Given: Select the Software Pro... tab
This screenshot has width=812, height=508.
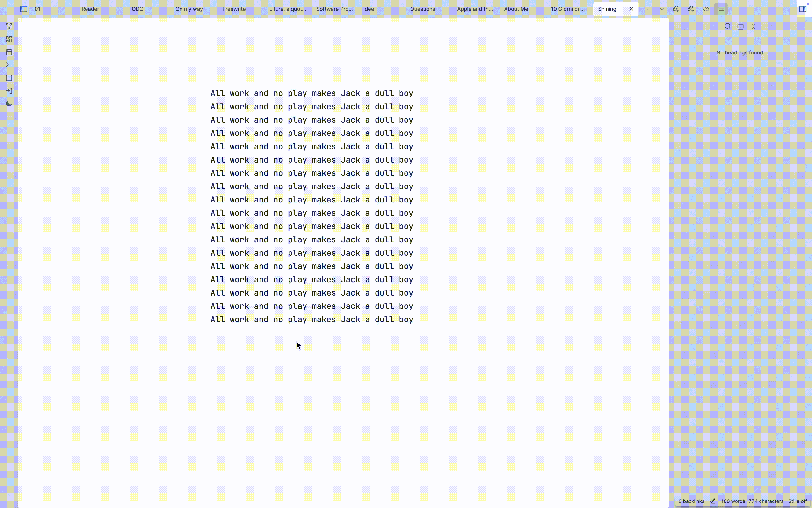Looking at the screenshot, I should (x=334, y=9).
